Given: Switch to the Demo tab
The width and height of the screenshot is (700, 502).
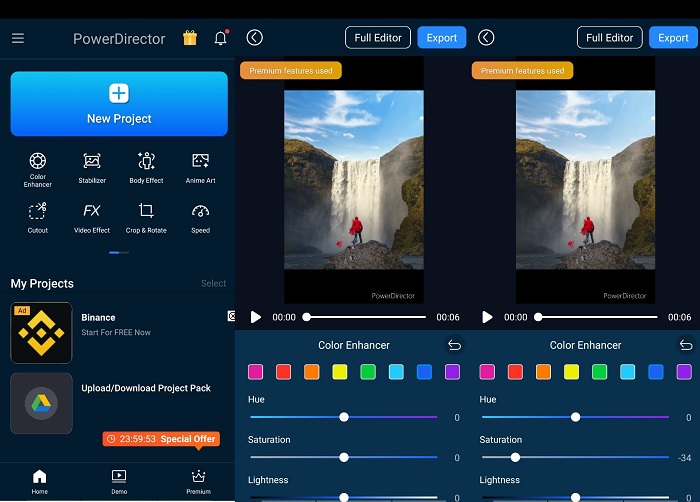Looking at the screenshot, I should [119, 482].
